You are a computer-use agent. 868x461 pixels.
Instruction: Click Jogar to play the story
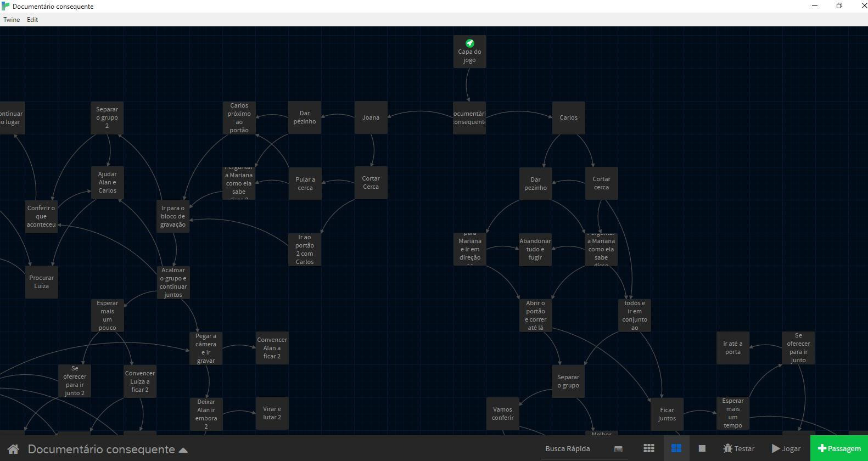click(786, 448)
